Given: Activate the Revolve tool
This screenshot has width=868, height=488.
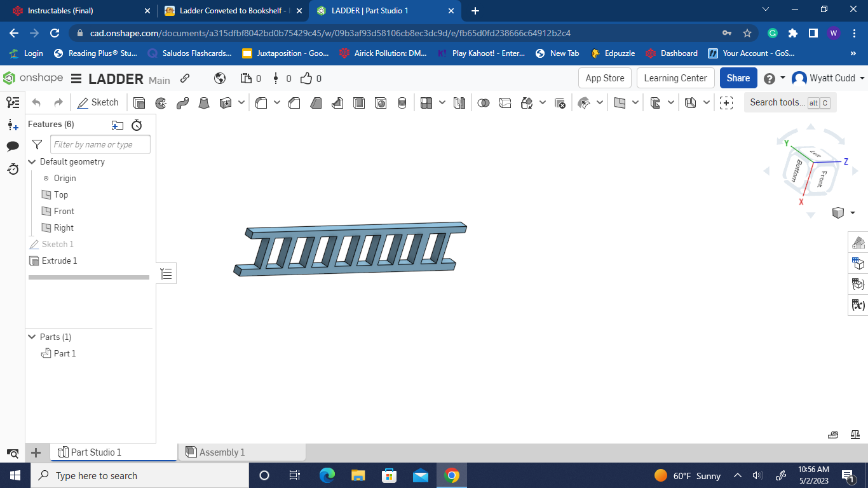Looking at the screenshot, I should pos(161,102).
